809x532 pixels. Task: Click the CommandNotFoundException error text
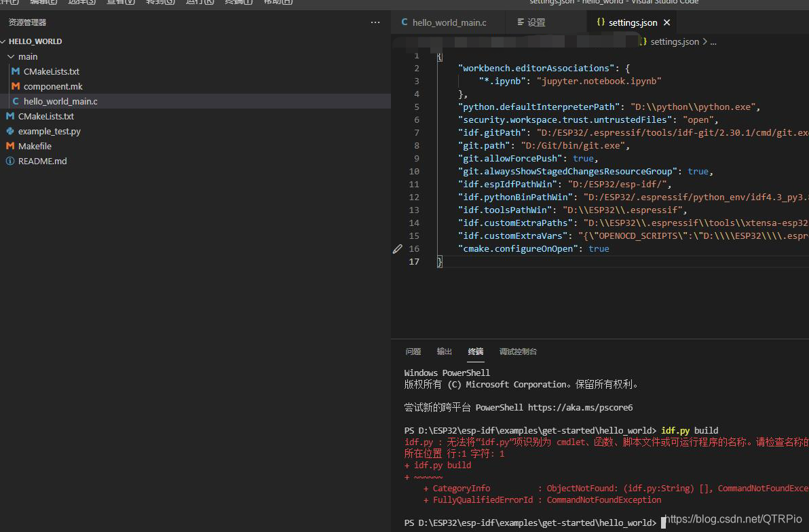tap(603, 499)
